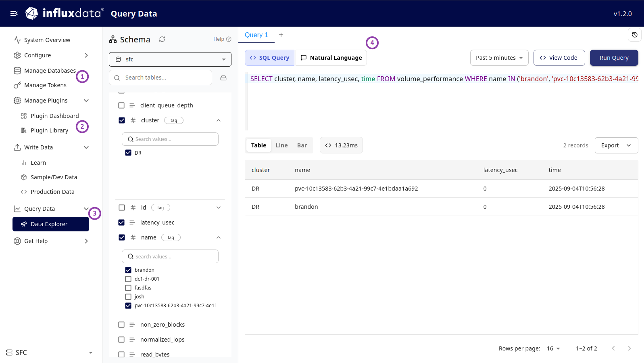Sort by latency_usec column header

coord(500,170)
